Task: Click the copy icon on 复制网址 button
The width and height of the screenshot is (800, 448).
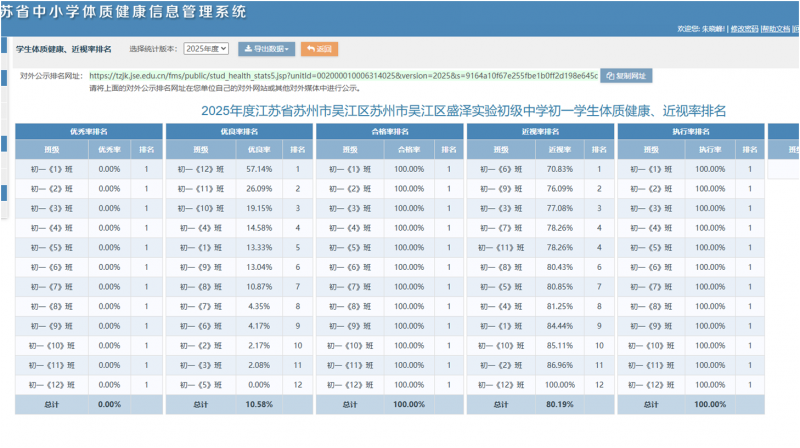Action: [x=610, y=76]
